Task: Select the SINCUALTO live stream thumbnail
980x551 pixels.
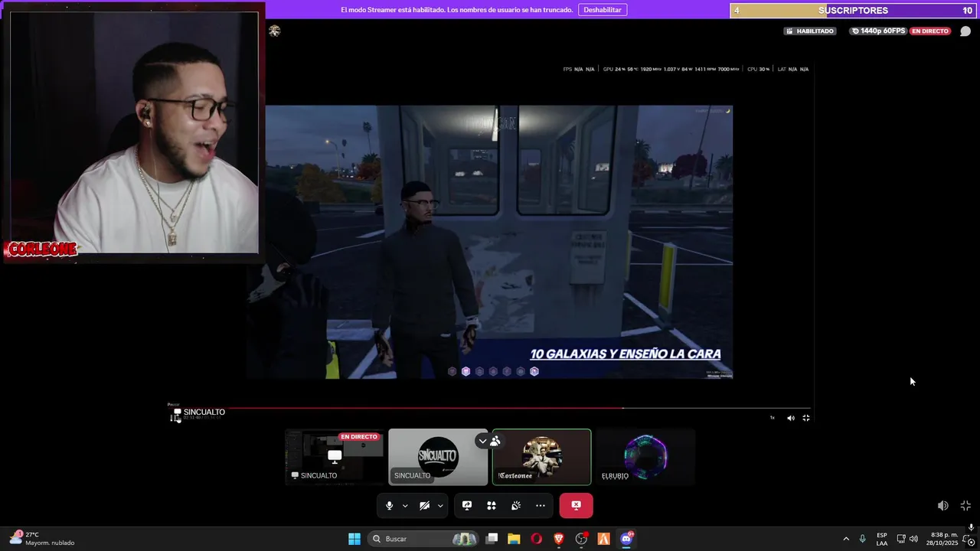Action: coord(335,457)
